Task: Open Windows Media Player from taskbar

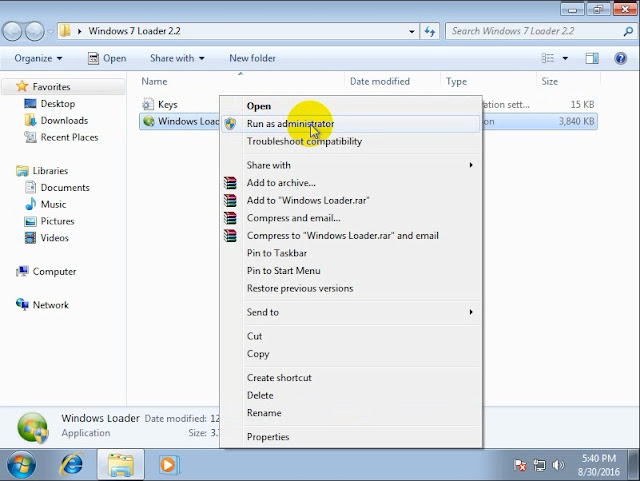Action: (167, 465)
